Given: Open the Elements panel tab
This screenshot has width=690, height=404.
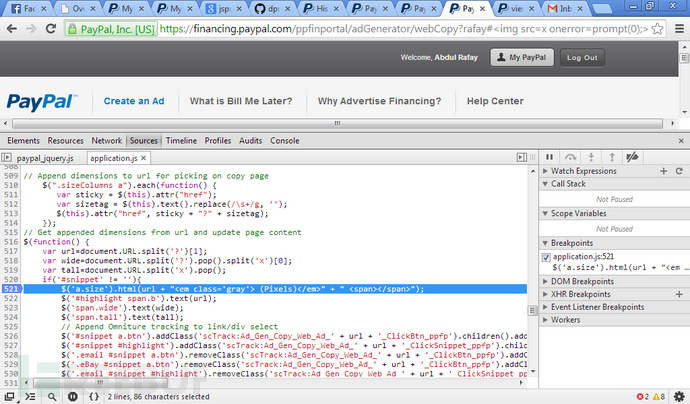Looking at the screenshot, I should 23,141.
